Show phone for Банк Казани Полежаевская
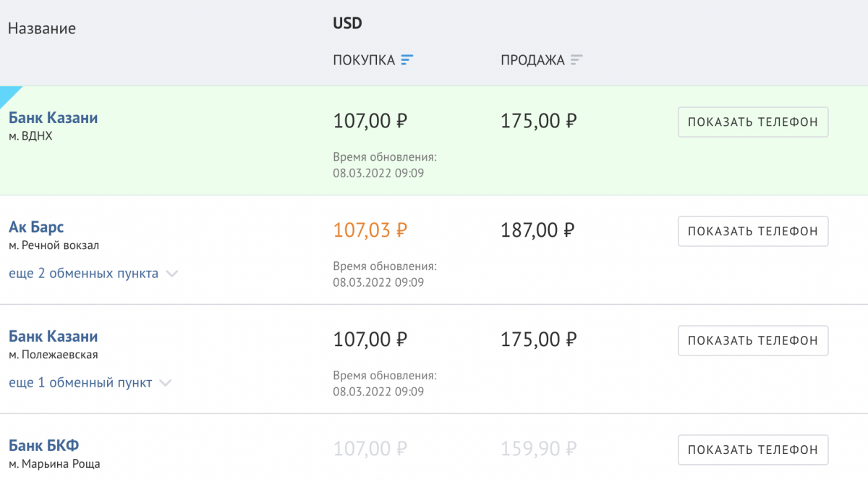 coord(752,340)
